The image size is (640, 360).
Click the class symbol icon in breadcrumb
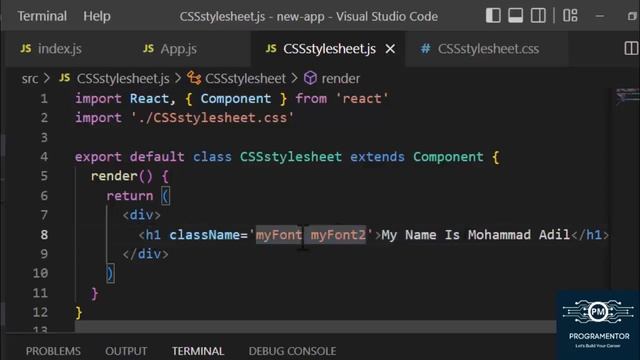[194, 78]
